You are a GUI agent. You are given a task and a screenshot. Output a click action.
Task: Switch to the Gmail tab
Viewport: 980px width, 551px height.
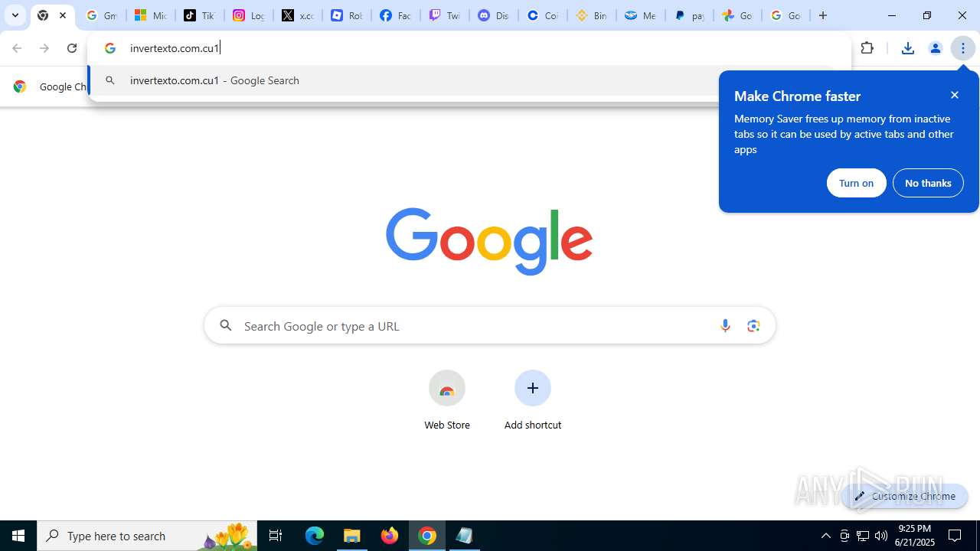click(101, 15)
